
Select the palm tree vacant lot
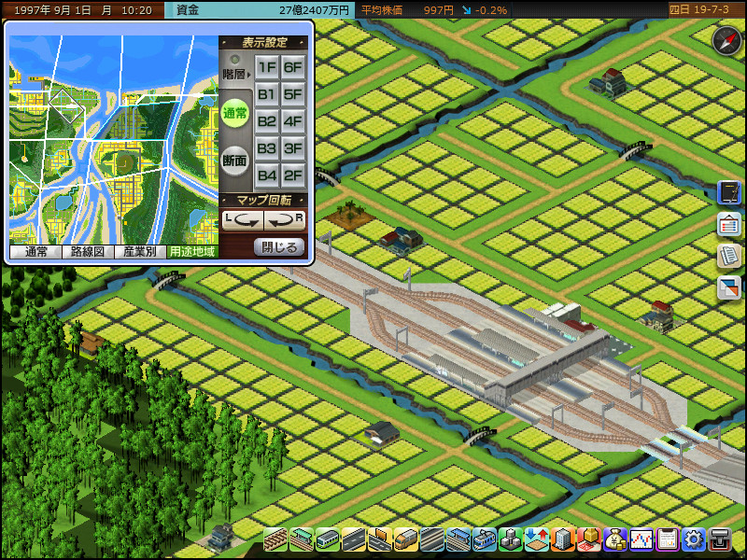click(x=349, y=217)
